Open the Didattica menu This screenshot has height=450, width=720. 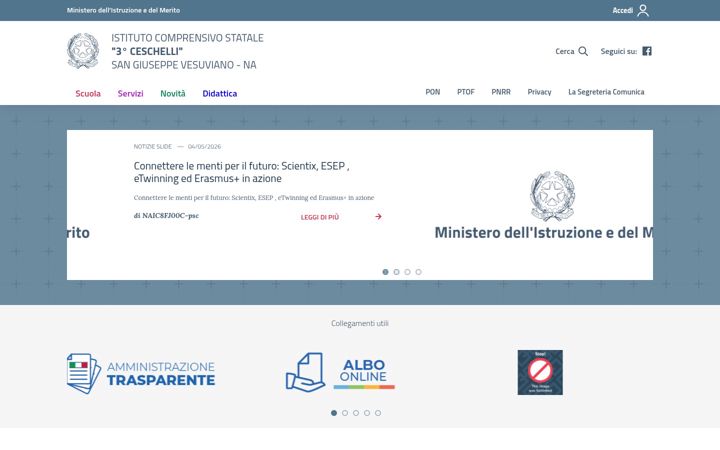(219, 93)
